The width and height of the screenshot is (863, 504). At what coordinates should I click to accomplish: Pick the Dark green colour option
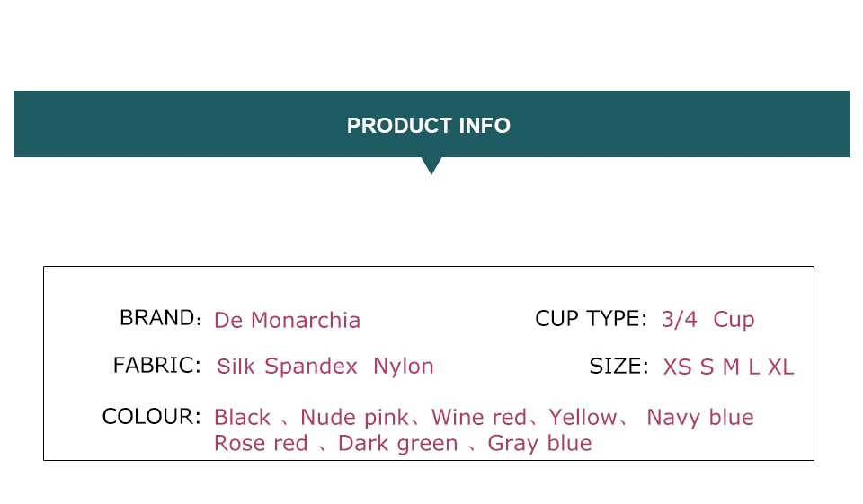tap(397, 444)
